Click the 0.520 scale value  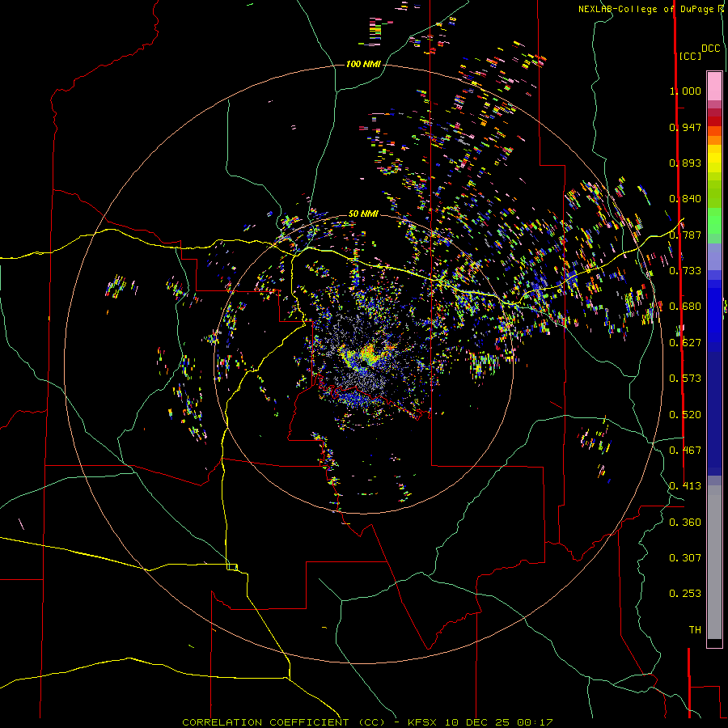685,415
